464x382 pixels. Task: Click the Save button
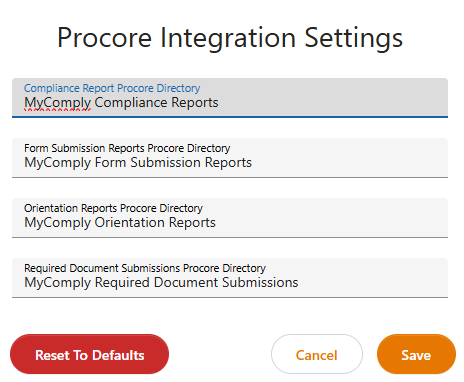(416, 354)
